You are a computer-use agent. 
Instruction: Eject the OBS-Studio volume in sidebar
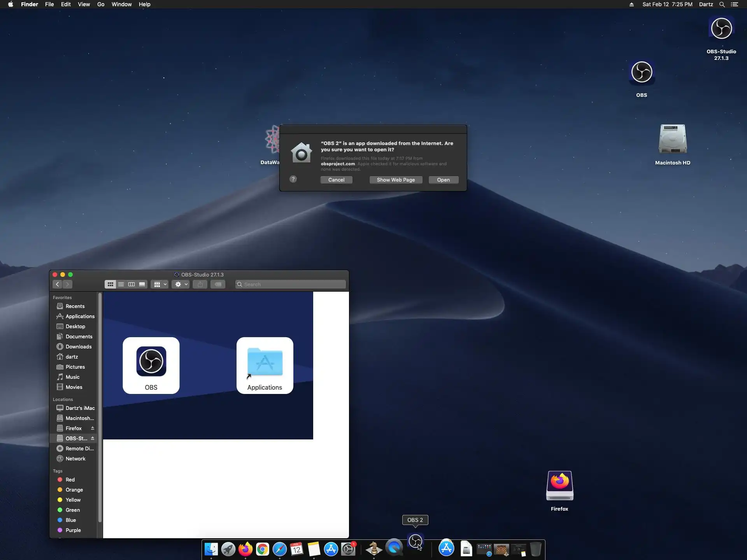(93, 438)
